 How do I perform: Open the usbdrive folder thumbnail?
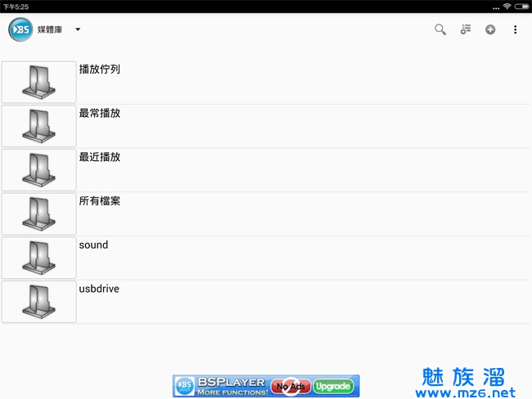click(x=39, y=302)
